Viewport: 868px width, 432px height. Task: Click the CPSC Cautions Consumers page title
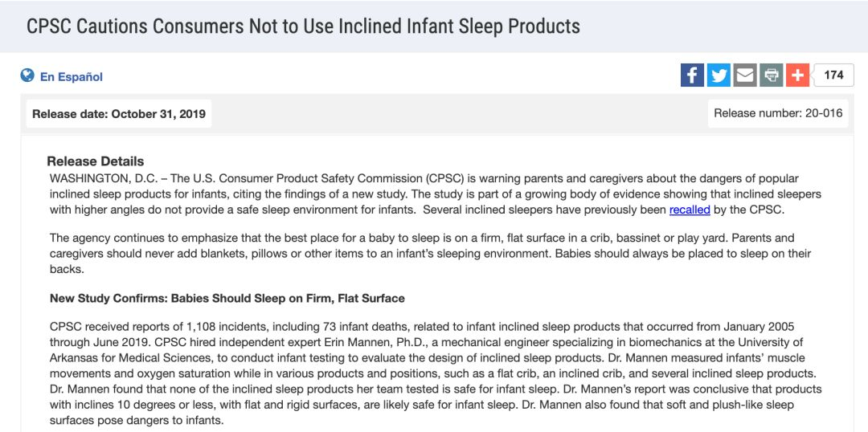303,26
